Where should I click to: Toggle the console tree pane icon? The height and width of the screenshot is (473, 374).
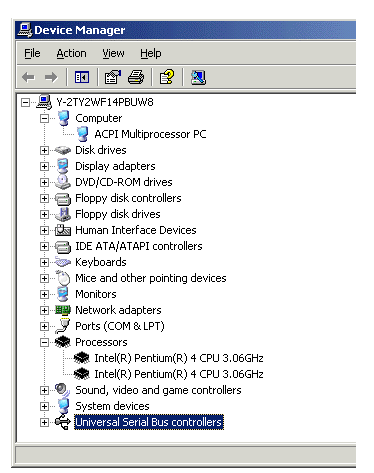tap(82, 78)
